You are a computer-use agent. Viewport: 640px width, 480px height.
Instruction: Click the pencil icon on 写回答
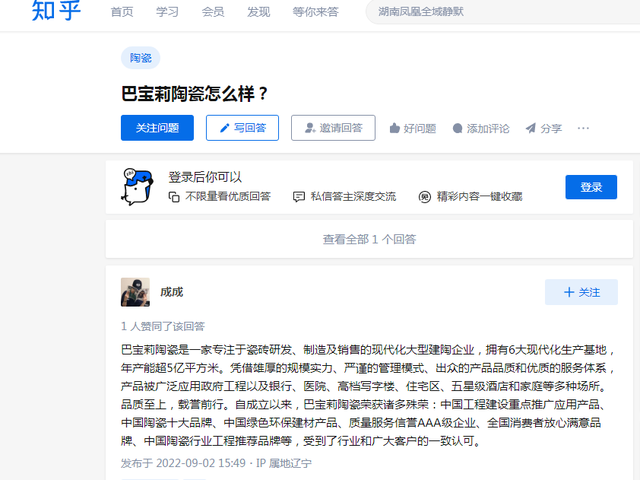point(224,128)
